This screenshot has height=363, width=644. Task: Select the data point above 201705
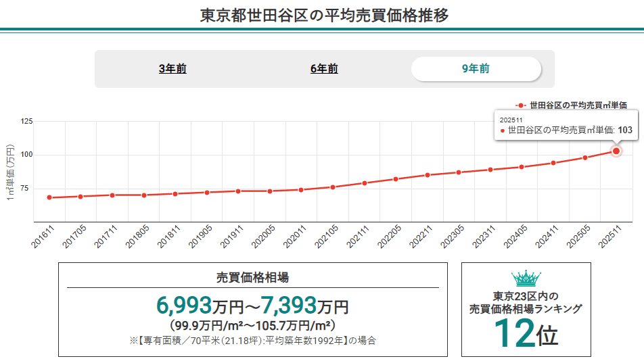pos(80,196)
